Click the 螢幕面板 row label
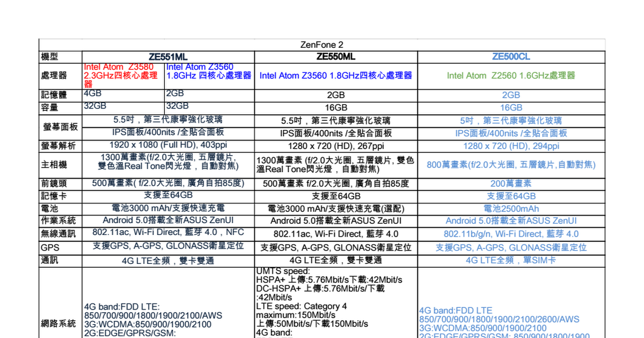 60,127
